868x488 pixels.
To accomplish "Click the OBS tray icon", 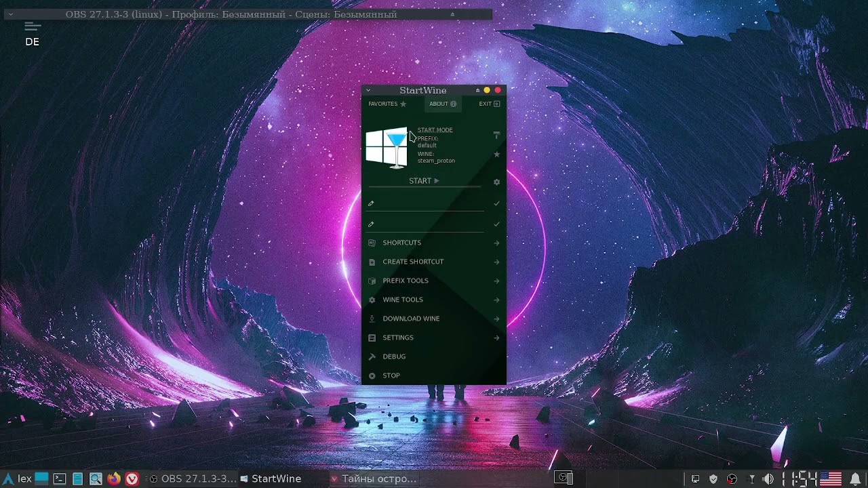I will [732, 479].
